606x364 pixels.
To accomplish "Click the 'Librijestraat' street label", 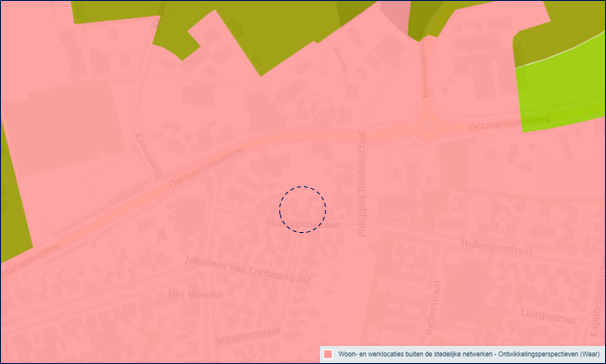I will click(x=548, y=316).
